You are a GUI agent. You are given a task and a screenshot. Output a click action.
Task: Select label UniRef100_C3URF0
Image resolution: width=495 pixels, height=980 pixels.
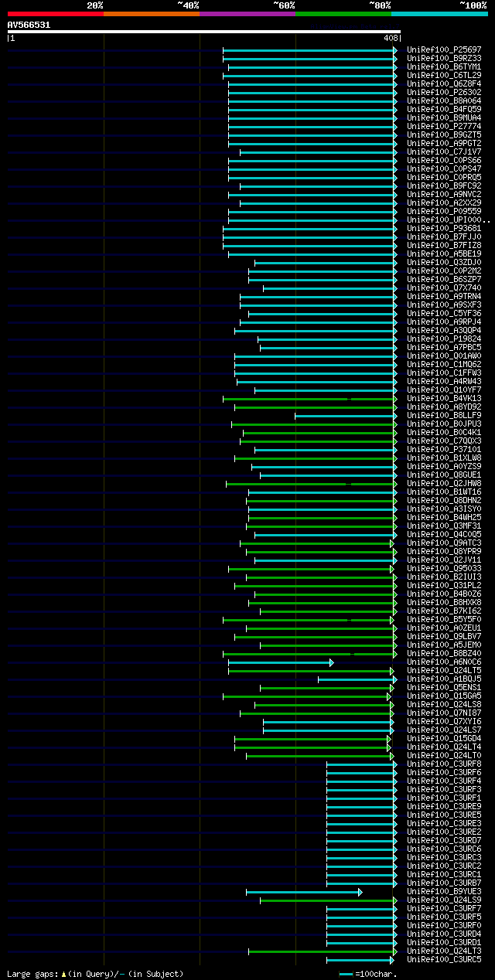[x=444, y=925]
